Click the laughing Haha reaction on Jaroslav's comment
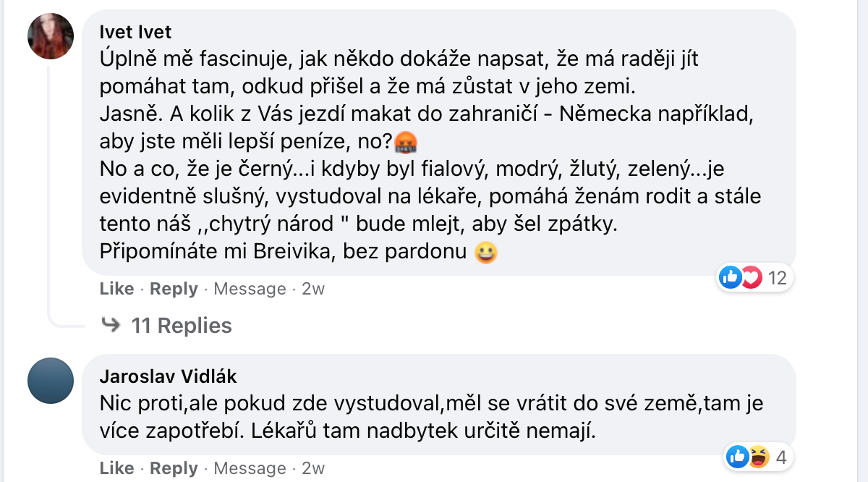The height and width of the screenshot is (482, 868). click(x=758, y=457)
